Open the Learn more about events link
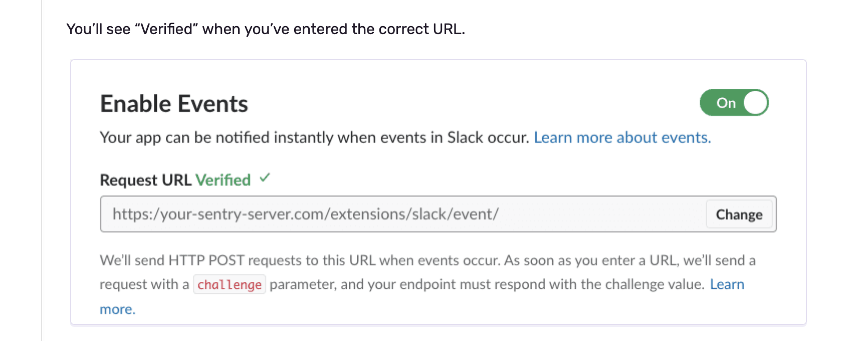The height and width of the screenshot is (341, 868). tap(622, 137)
